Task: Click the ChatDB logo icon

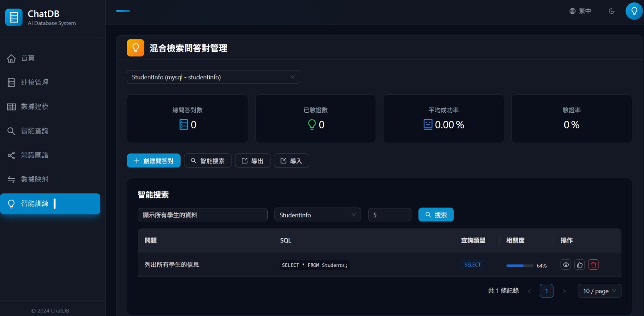Action: coord(14,17)
